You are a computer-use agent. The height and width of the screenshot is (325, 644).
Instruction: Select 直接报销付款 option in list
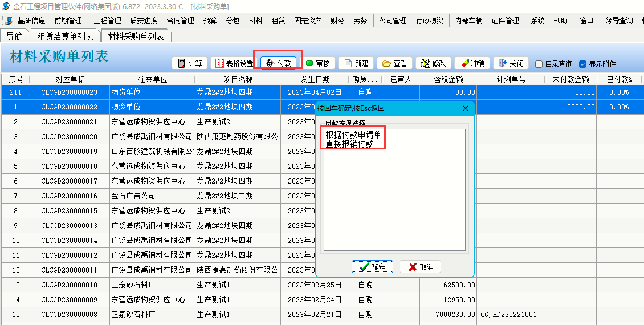pos(349,144)
